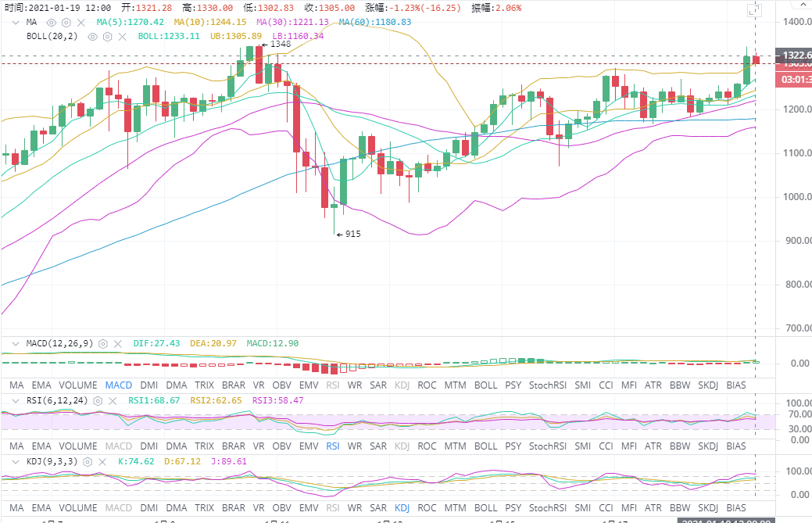Collapse the MACD panel chevron
The width and height of the screenshot is (812, 523).
16,343
